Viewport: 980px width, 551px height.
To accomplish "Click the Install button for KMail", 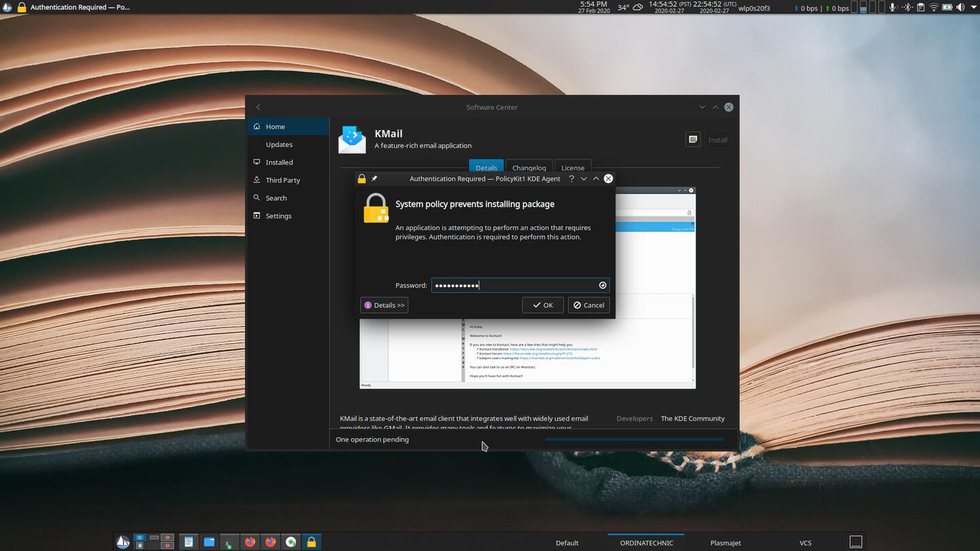I will click(x=717, y=139).
